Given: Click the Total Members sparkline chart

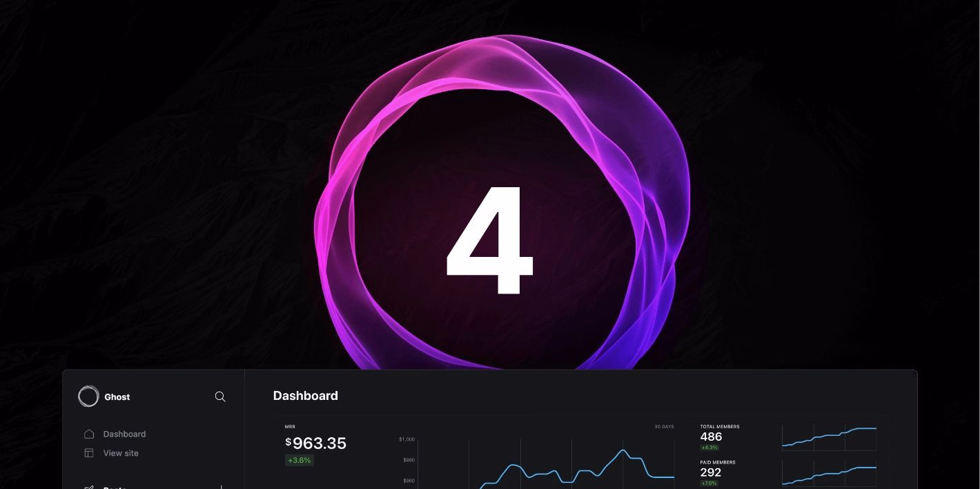Looking at the screenshot, I should pos(829,438).
